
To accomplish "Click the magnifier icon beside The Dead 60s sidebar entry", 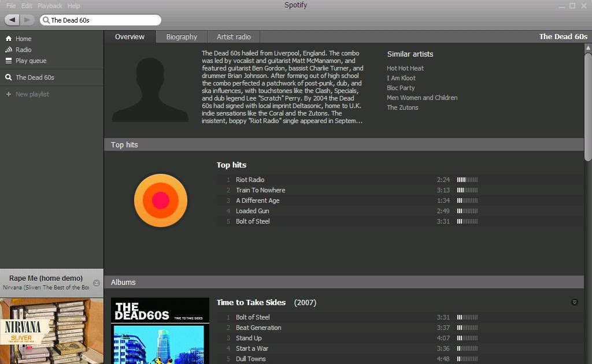I will 9,77.
